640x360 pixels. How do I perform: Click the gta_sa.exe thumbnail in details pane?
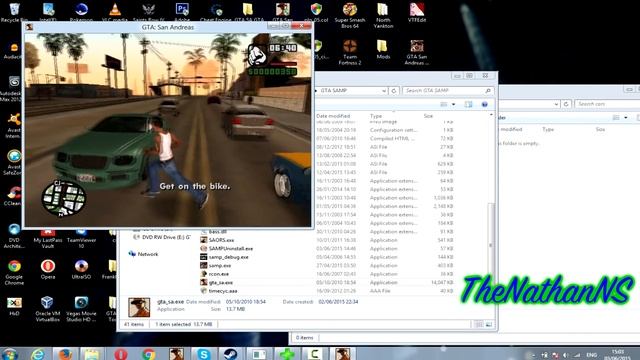point(139,307)
